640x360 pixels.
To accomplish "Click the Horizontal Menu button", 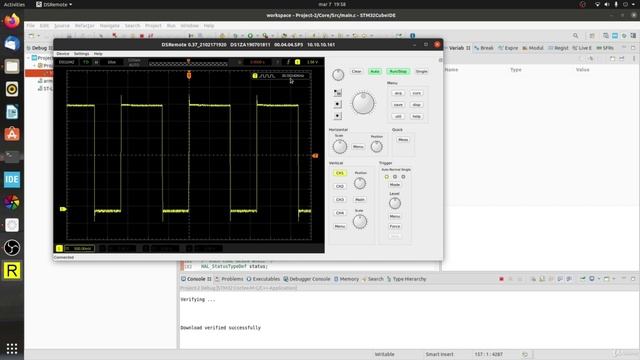I will [358, 147].
